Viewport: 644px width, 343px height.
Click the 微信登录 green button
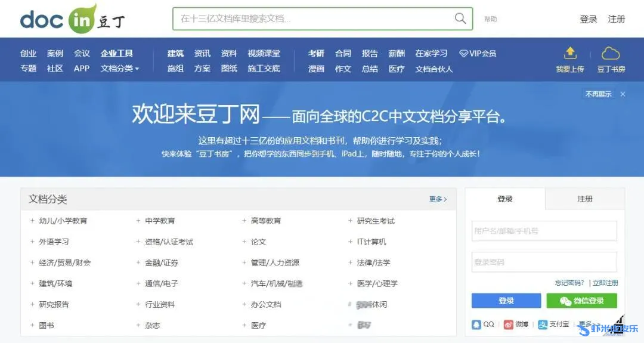click(x=581, y=301)
